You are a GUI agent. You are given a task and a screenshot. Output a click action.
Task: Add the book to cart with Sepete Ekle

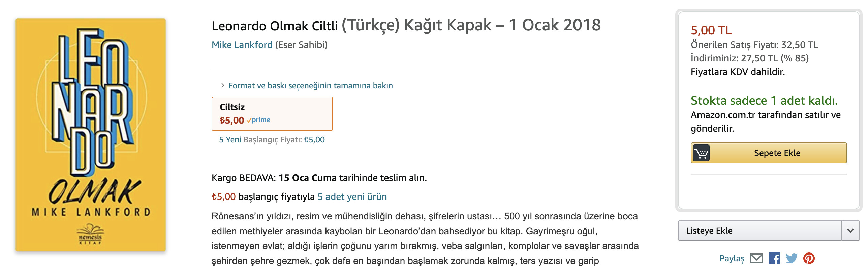click(769, 153)
